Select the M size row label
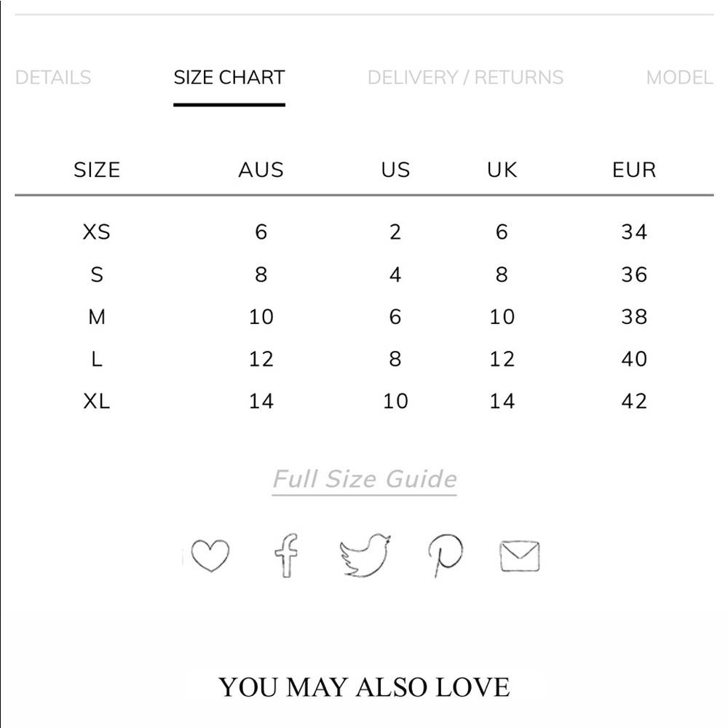 (x=97, y=317)
